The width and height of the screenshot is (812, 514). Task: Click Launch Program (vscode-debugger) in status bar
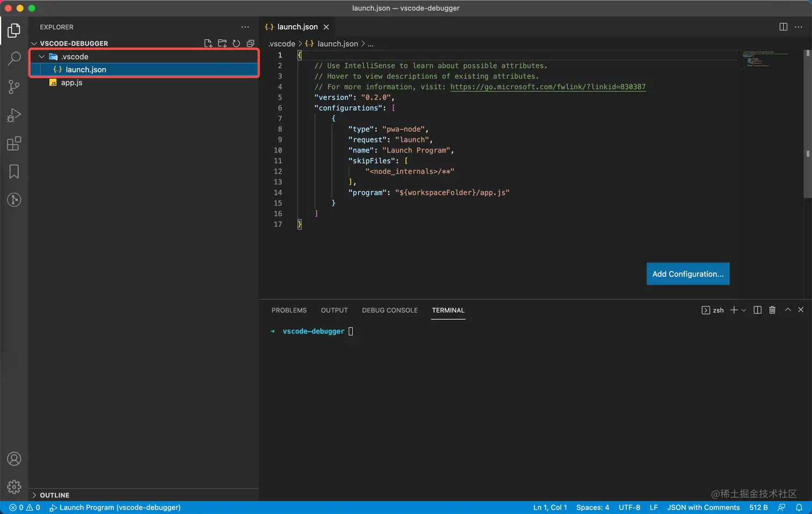pyautogui.click(x=115, y=508)
